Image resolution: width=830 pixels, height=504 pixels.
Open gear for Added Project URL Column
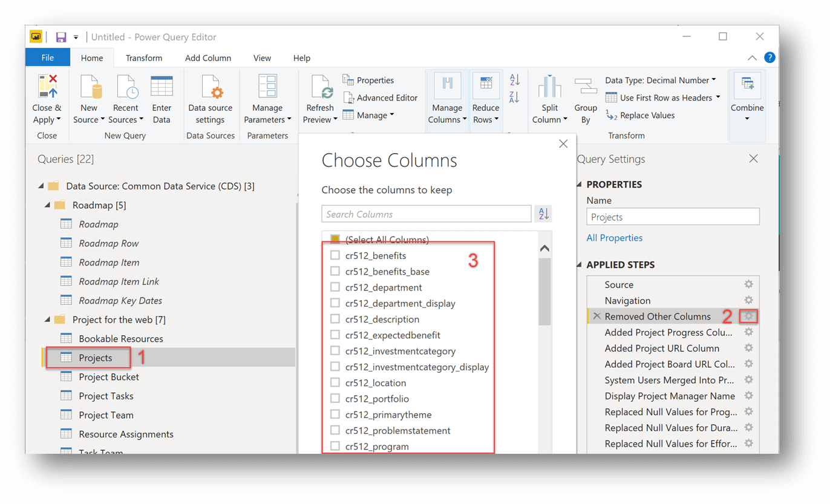pos(748,348)
